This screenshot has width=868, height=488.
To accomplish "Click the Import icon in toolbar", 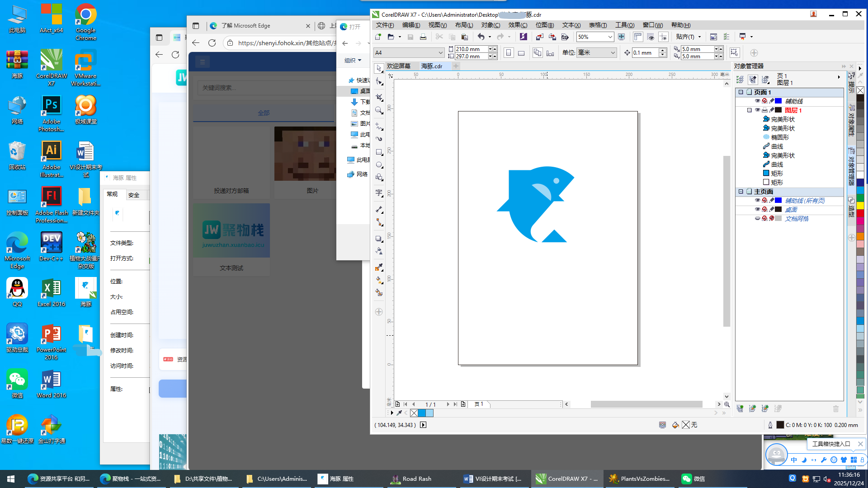I will [x=539, y=37].
